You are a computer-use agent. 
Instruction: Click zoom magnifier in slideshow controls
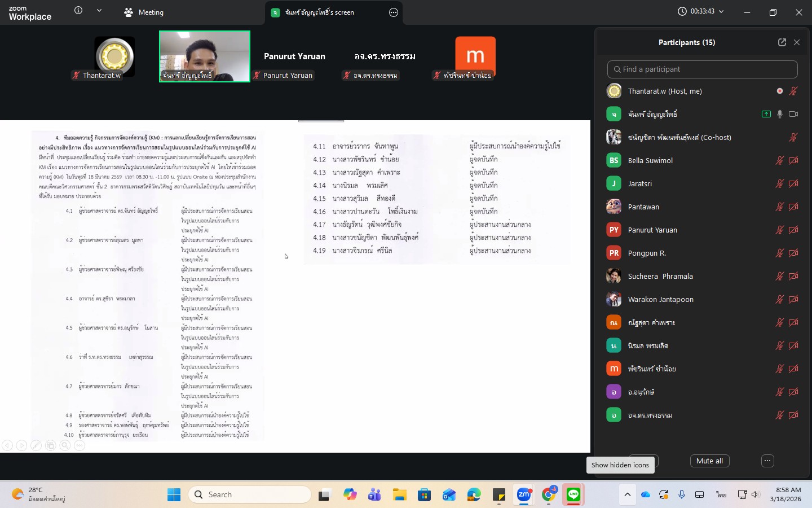pyautogui.click(x=65, y=445)
